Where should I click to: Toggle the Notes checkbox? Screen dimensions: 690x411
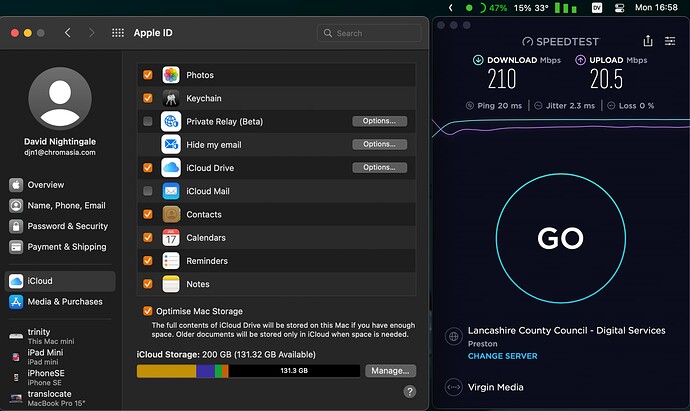point(148,284)
